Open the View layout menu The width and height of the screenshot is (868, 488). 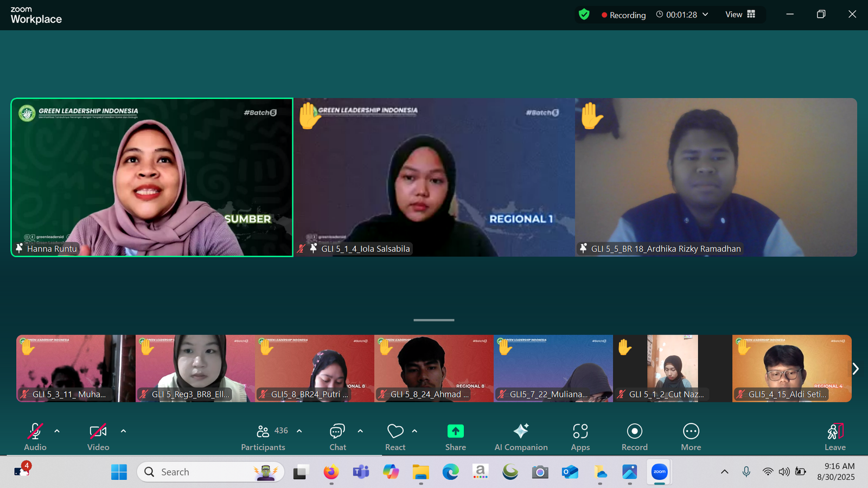740,15
